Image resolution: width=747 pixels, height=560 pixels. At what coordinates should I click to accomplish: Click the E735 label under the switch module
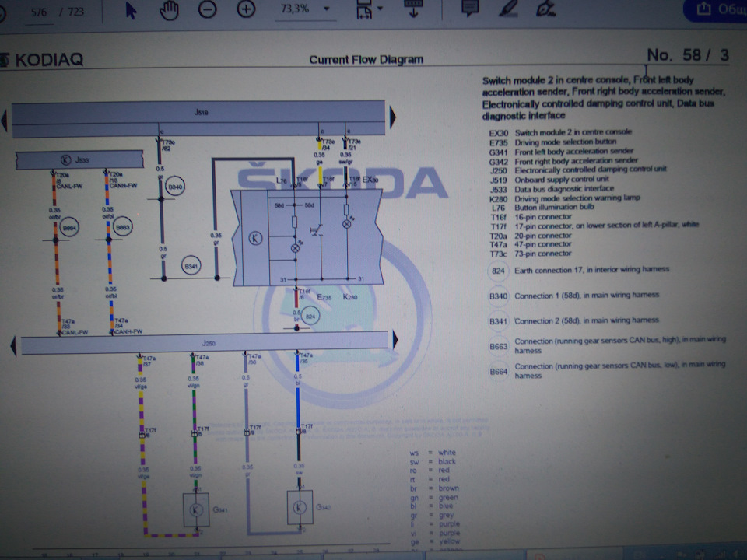pyautogui.click(x=324, y=297)
